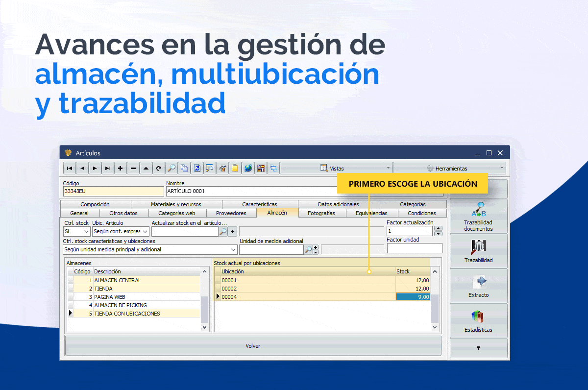This screenshot has height=390, width=588.
Task: Open search with magnifying glass toolbar icon
Action: click(171, 169)
